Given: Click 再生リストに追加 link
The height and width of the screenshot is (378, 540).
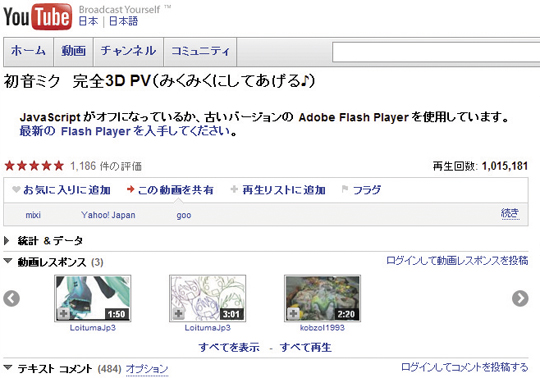Looking at the screenshot, I should point(284,190).
